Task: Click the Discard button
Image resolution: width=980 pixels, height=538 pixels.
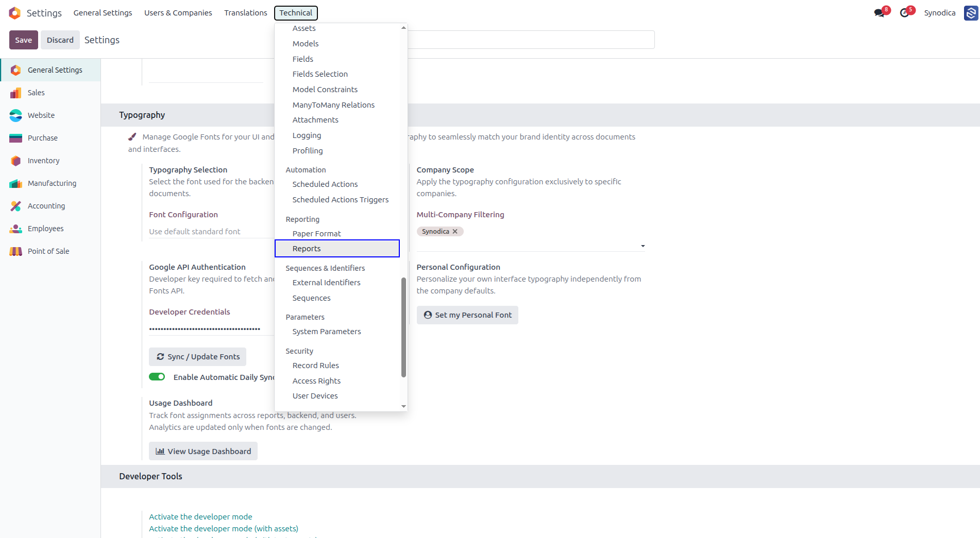Action: coord(60,40)
